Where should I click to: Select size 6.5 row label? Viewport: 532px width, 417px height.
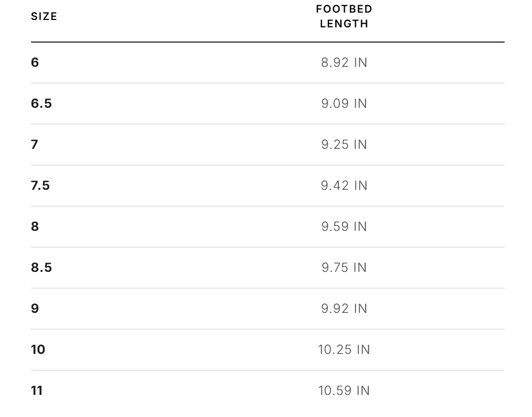[42, 104]
